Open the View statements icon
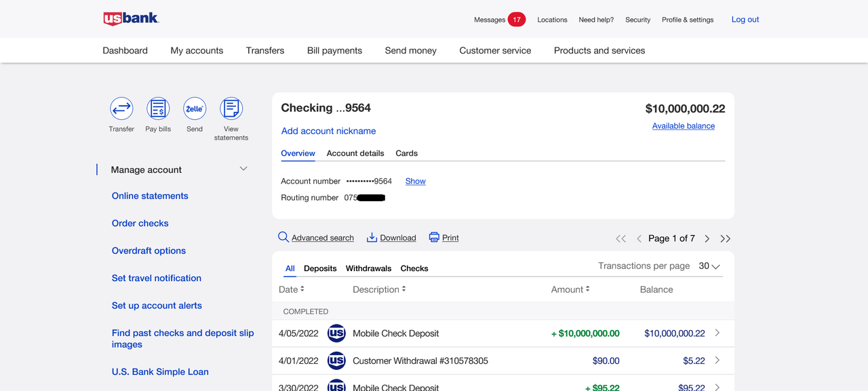 point(231,108)
